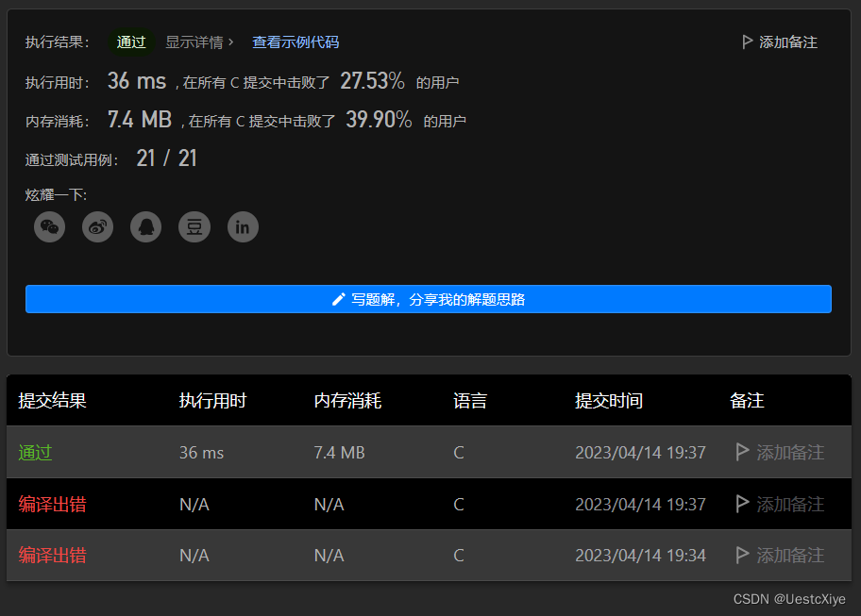Open the green 通过 submission link

[35, 453]
